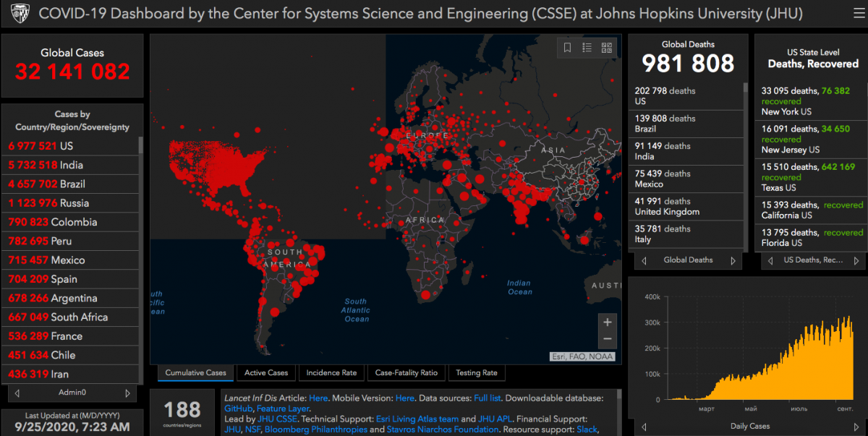Select New Jersey US state row
Screen dimensions: 868x436
click(811, 139)
